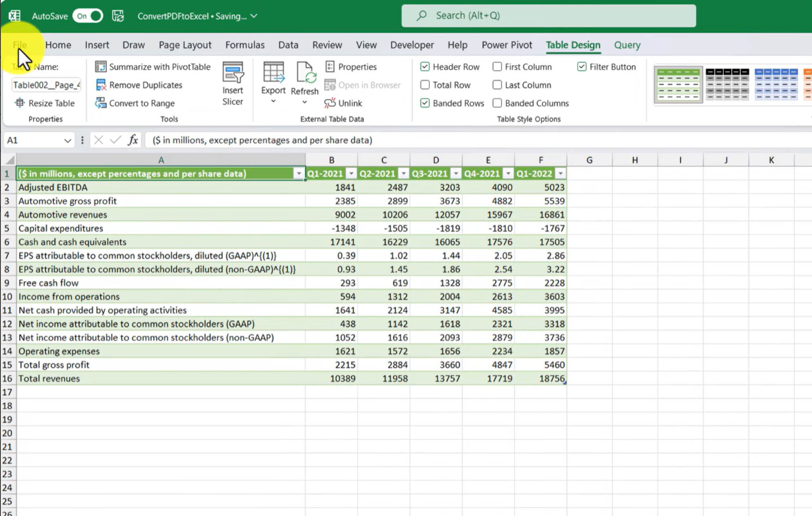Open the Home tab
Image resolution: width=812 pixels, height=516 pixels.
click(x=58, y=45)
